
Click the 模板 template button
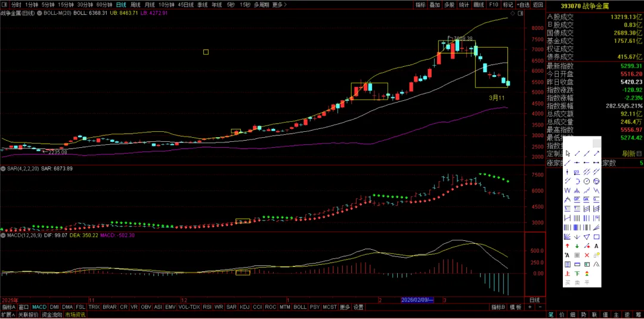click(516, 307)
